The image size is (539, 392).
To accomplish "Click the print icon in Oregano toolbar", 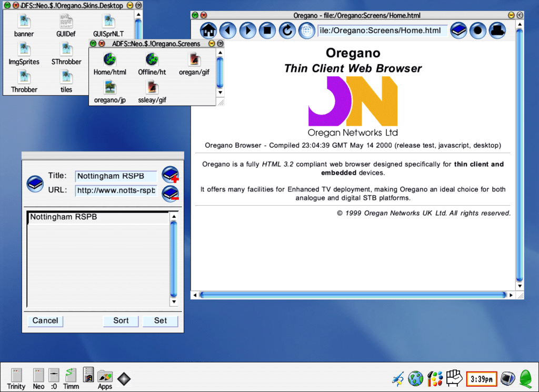I will click(497, 31).
